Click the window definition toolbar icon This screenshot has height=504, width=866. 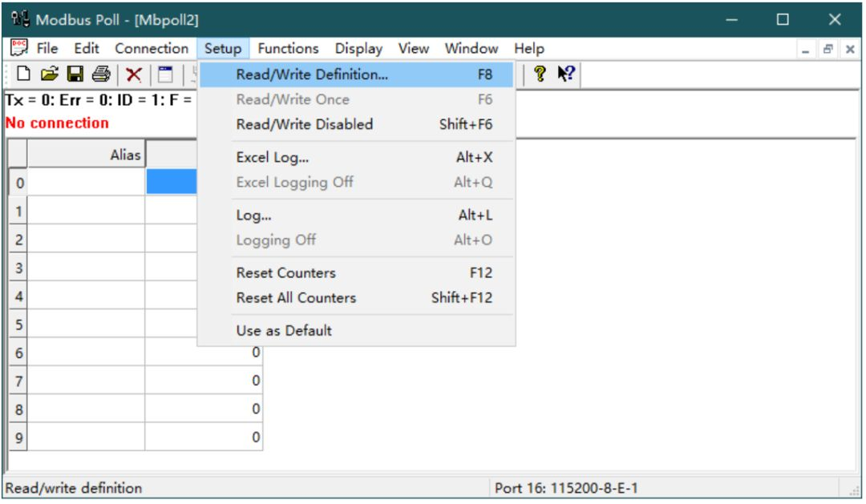pyautogui.click(x=165, y=74)
